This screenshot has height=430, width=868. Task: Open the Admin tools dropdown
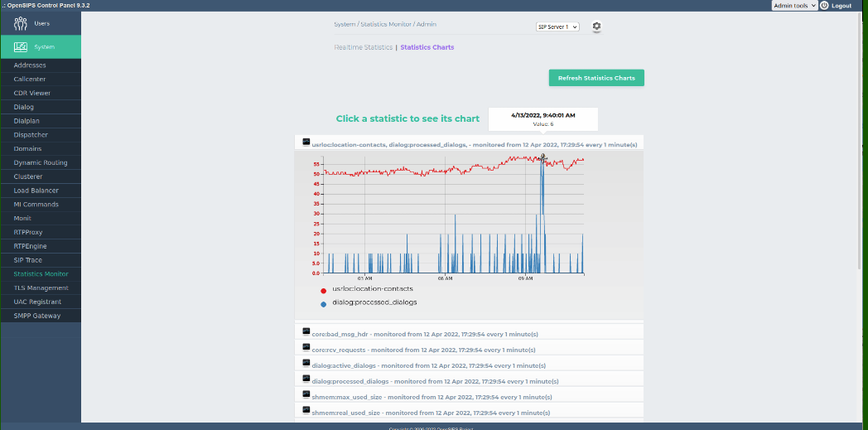pyautogui.click(x=793, y=5)
